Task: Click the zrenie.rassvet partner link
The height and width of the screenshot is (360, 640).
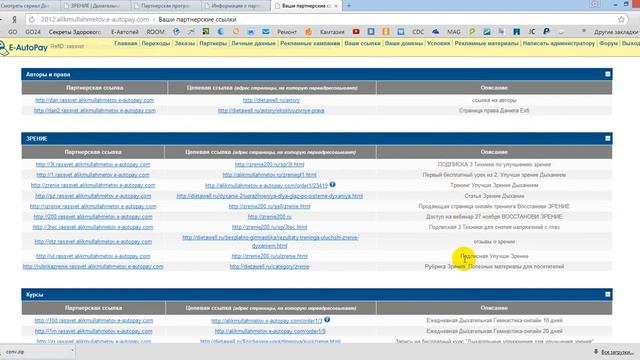Action: click(93, 185)
